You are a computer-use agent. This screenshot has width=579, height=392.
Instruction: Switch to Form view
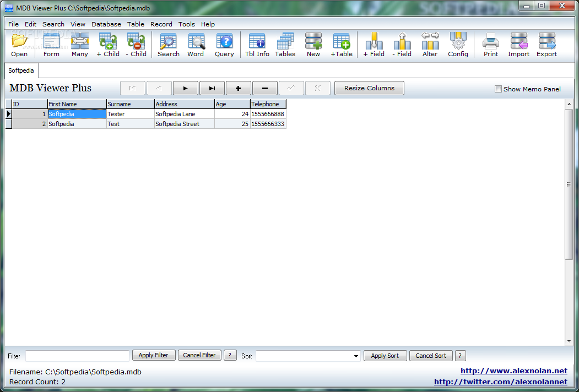tap(51, 45)
